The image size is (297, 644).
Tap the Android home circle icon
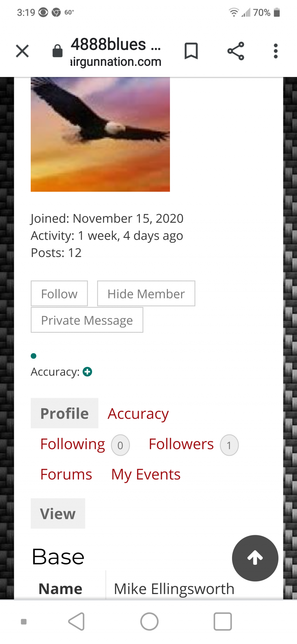[x=149, y=621]
